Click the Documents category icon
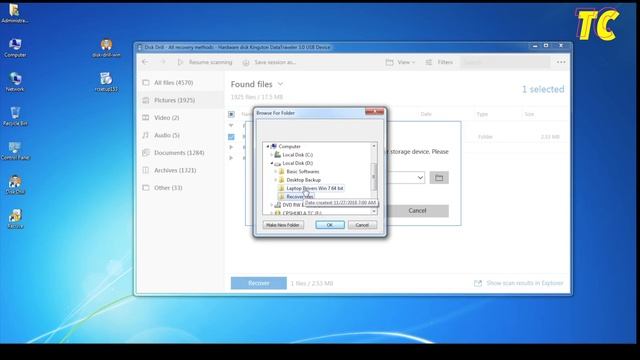 coord(146,153)
